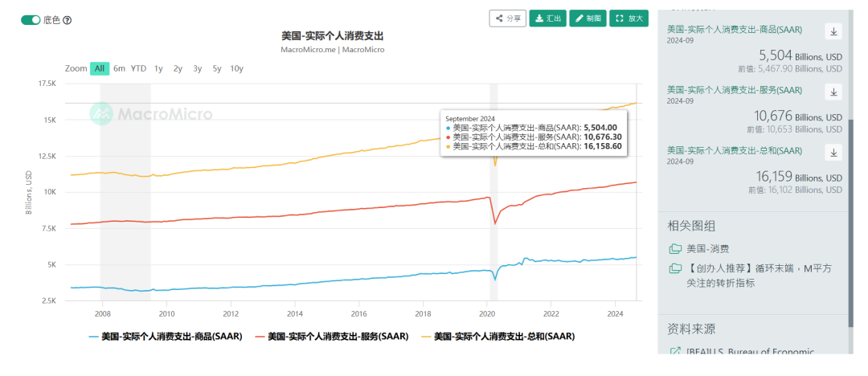
Task: Click the 创办人推荐 chart group folder icon
Action: pyautogui.click(x=675, y=269)
